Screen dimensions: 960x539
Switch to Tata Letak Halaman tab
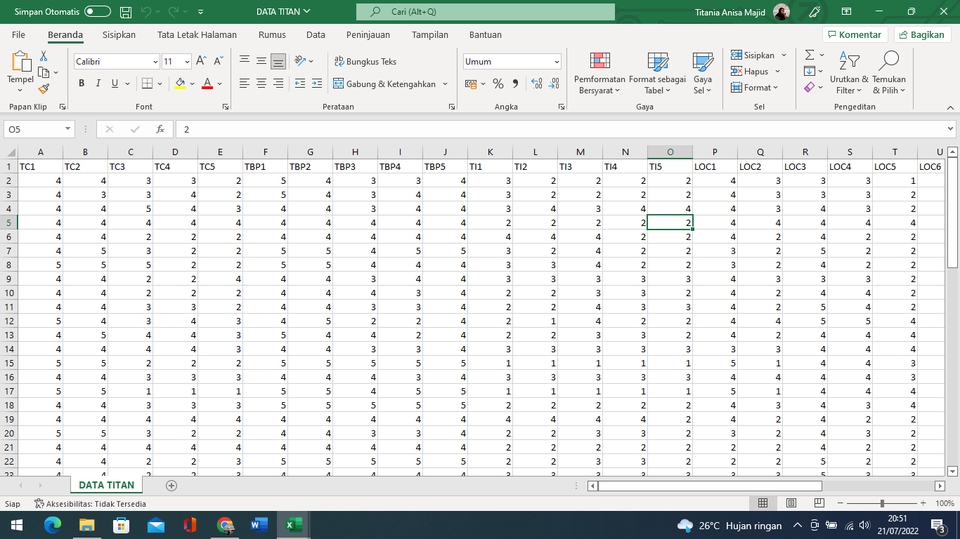pos(197,35)
